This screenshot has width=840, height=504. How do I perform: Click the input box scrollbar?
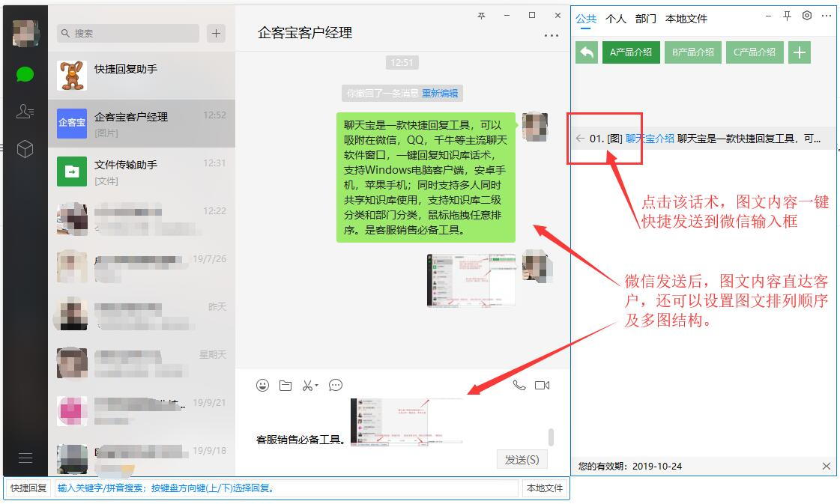pos(551,437)
